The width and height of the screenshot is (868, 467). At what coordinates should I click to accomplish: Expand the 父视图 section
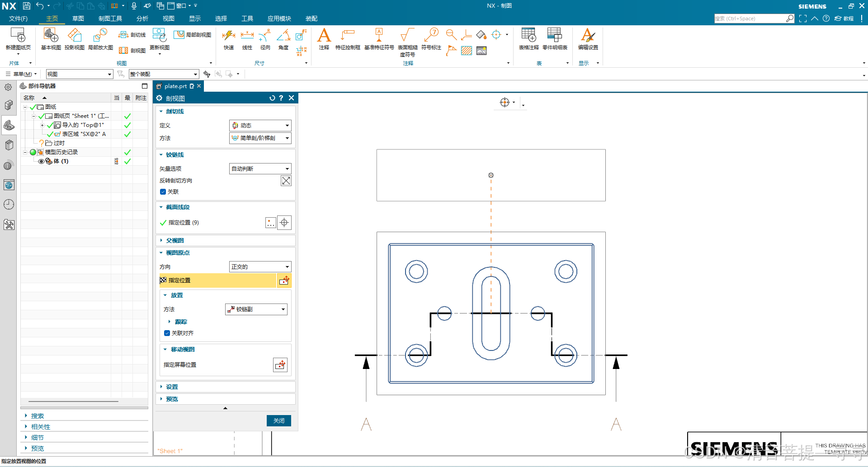click(175, 241)
